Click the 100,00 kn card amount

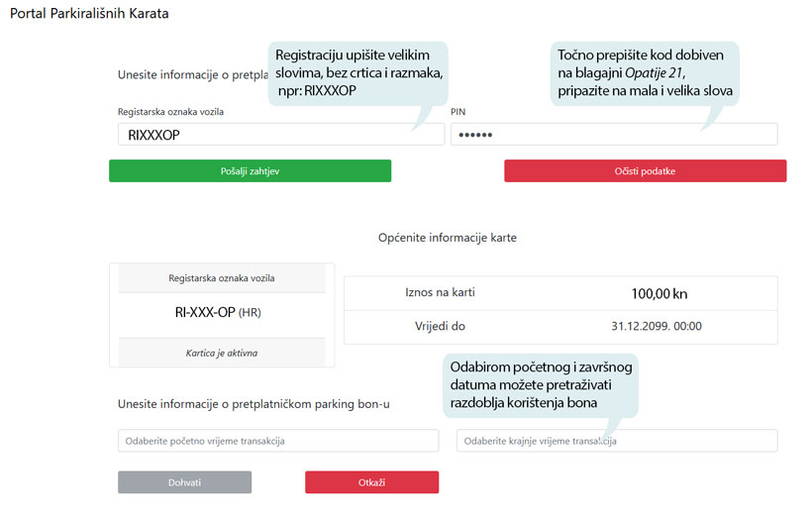pyautogui.click(x=659, y=293)
